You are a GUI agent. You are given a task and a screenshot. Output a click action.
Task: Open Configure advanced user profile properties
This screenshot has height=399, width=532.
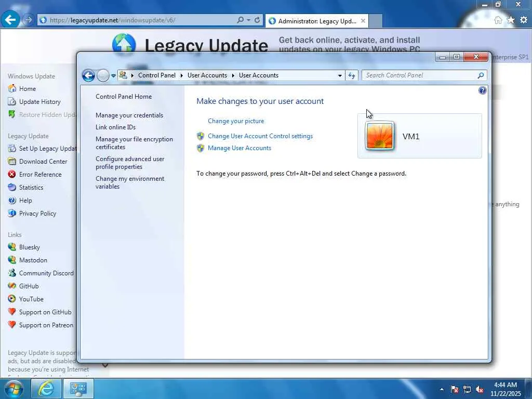[x=130, y=163]
